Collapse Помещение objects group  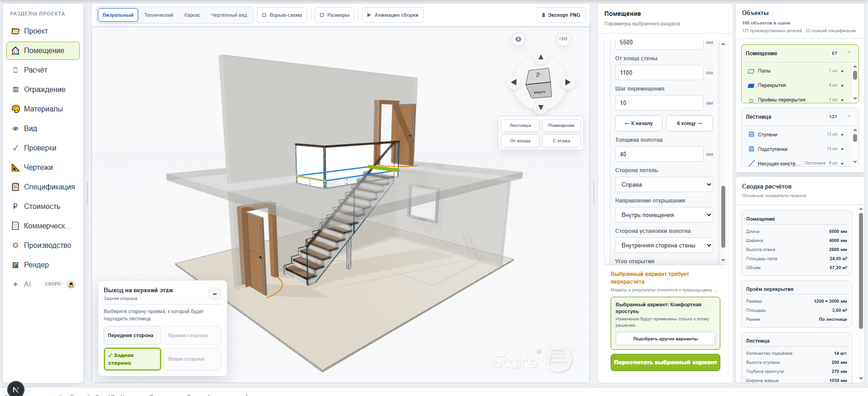click(x=849, y=53)
